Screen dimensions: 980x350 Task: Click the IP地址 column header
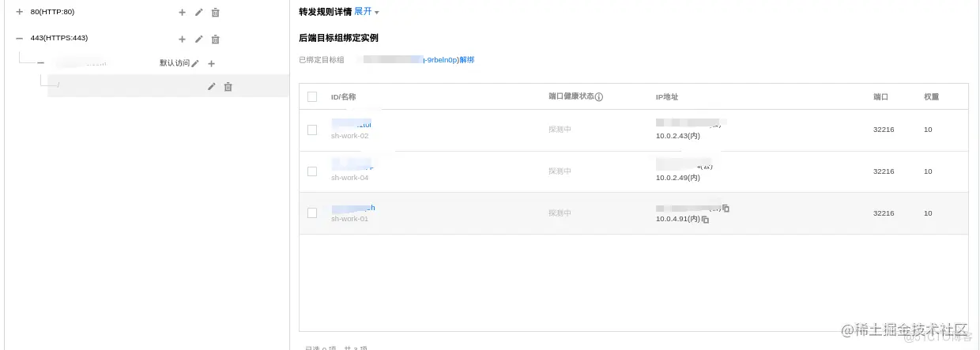pyautogui.click(x=667, y=97)
